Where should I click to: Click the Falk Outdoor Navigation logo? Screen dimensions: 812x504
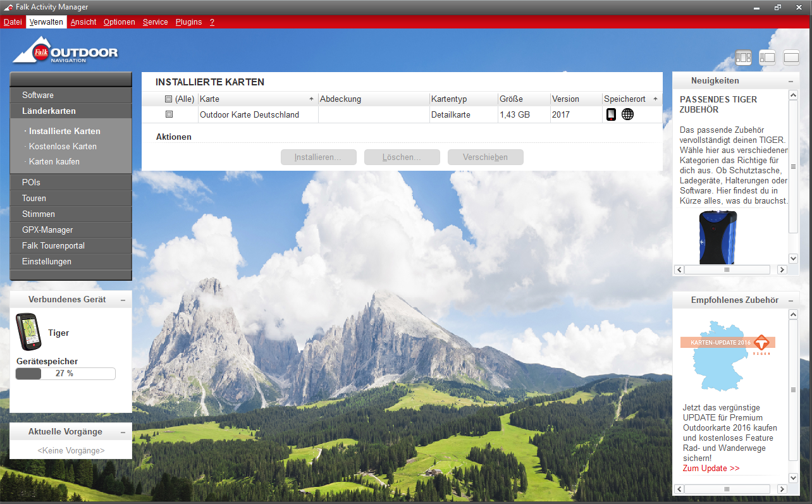[x=65, y=51]
